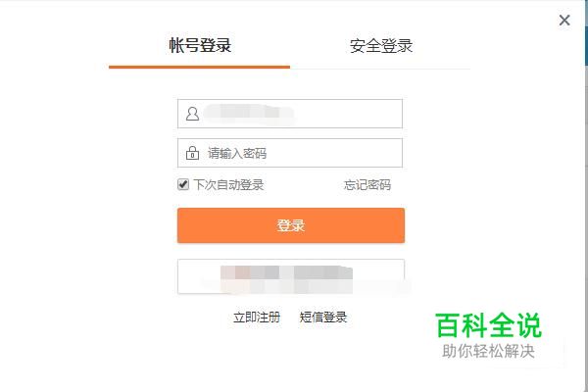Image resolution: width=588 pixels, height=392 pixels.
Task: Click the blurred account name text
Action: pos(249,113)
